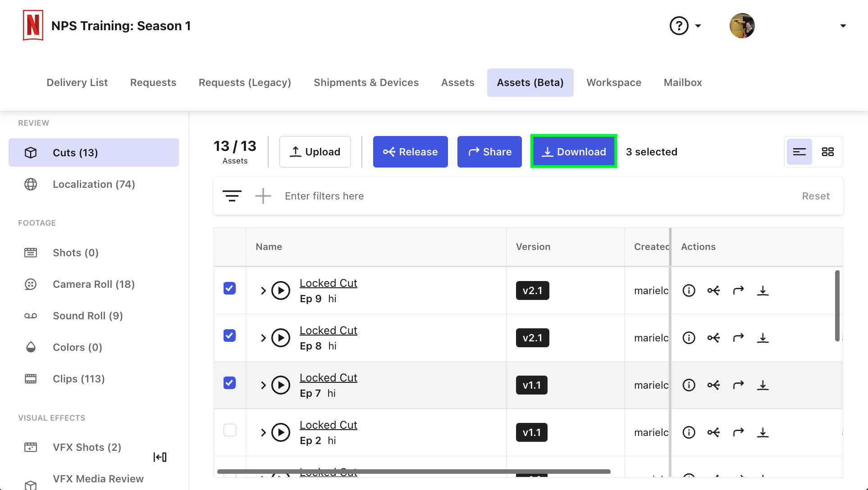Uncheck the Ep 9 Locked Cut checkbox

point(229,288)
